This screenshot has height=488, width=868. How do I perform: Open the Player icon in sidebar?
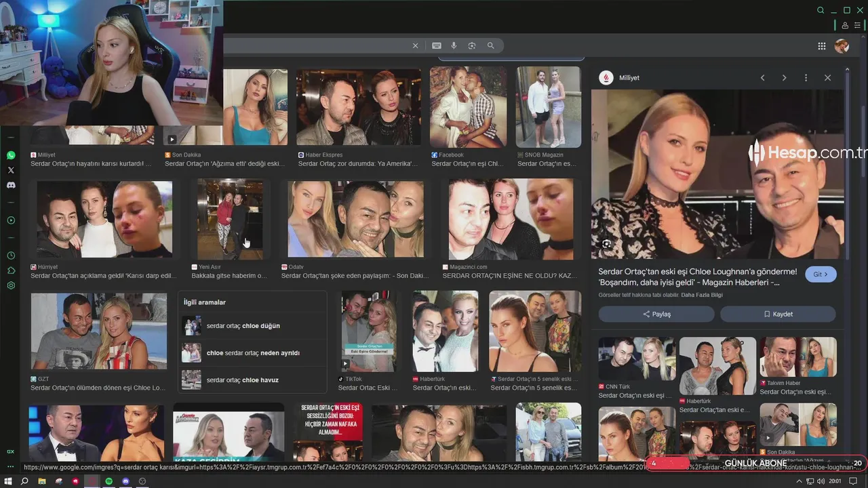(x=11, y=220)
